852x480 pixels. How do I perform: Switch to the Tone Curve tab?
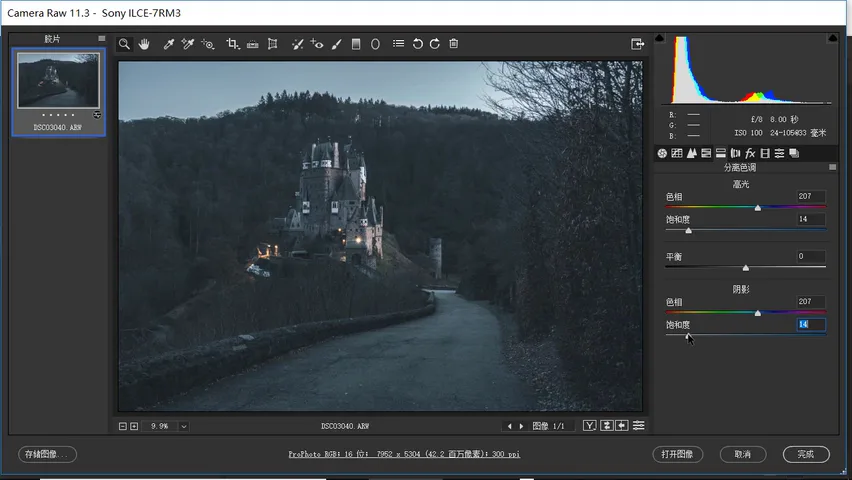tap(676, 153)
